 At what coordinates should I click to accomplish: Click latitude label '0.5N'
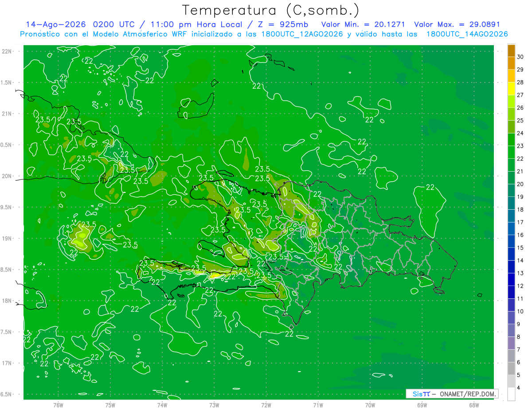click(x=7, y=145)
